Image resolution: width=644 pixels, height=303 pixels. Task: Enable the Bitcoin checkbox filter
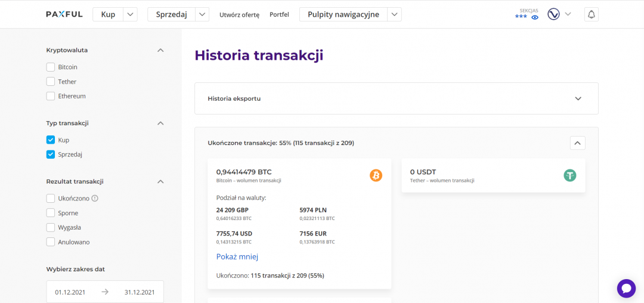pos(51,67)
